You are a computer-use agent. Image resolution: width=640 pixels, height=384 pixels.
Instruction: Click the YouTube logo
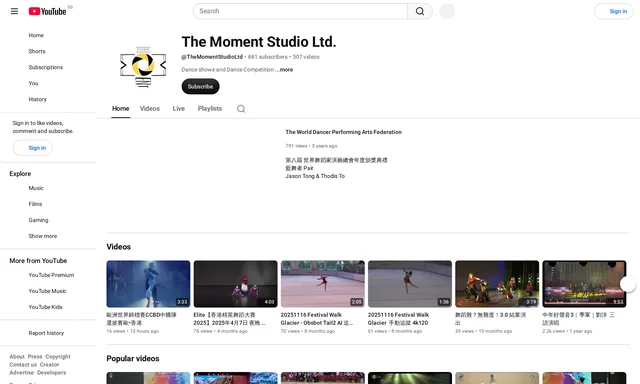[x=47, y=11]
